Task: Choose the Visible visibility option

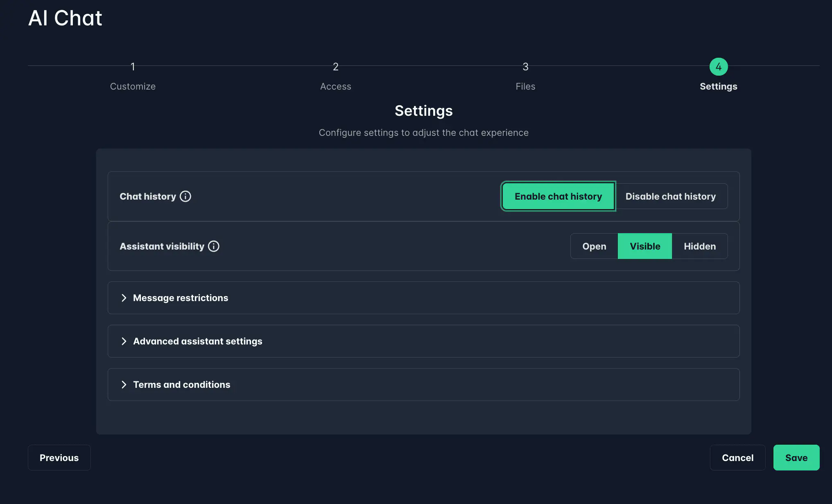Action: click(645, 246)
